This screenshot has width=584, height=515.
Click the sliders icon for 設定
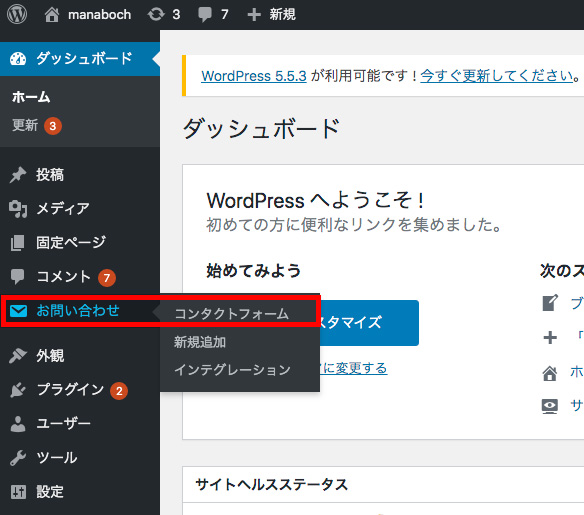click(18, 492)
